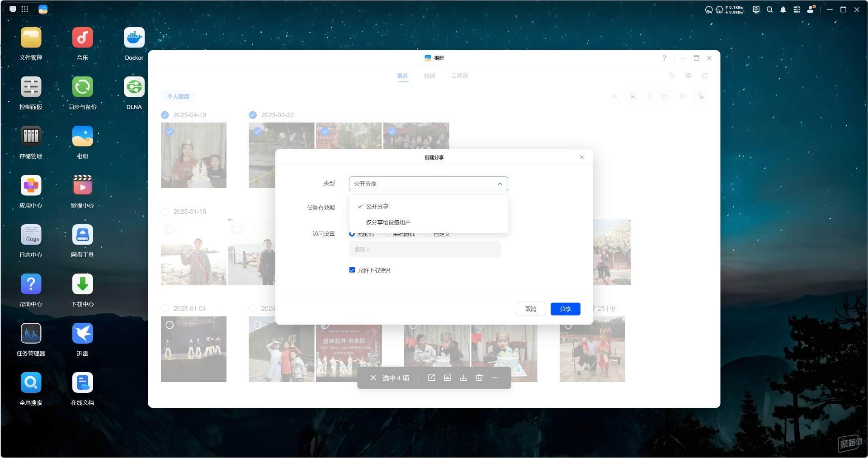Click top bar search magnifier
Image resolution: width=868 pixels, height=458 pixels.
point(769,9)
